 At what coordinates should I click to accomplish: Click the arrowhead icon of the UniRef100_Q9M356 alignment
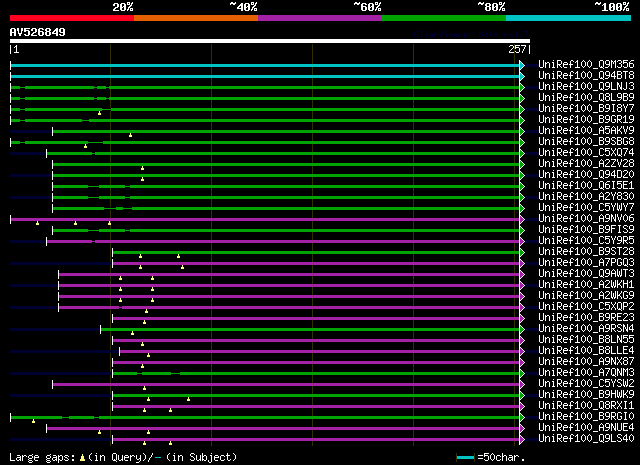click(522, 65)
